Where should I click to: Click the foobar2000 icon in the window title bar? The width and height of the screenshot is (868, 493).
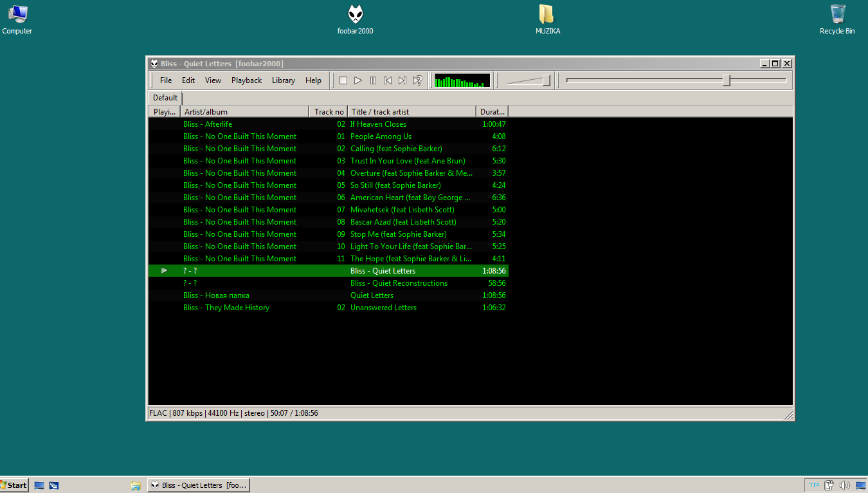point(154,63)
